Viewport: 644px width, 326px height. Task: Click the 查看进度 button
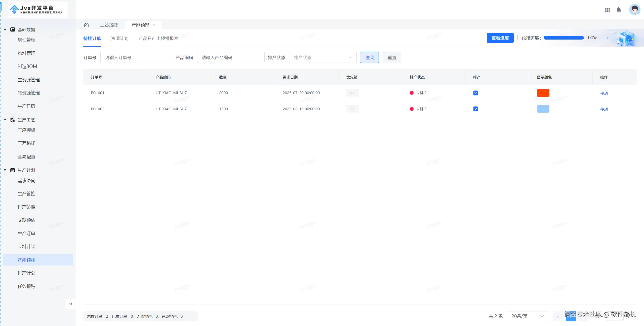pos(500,38)
